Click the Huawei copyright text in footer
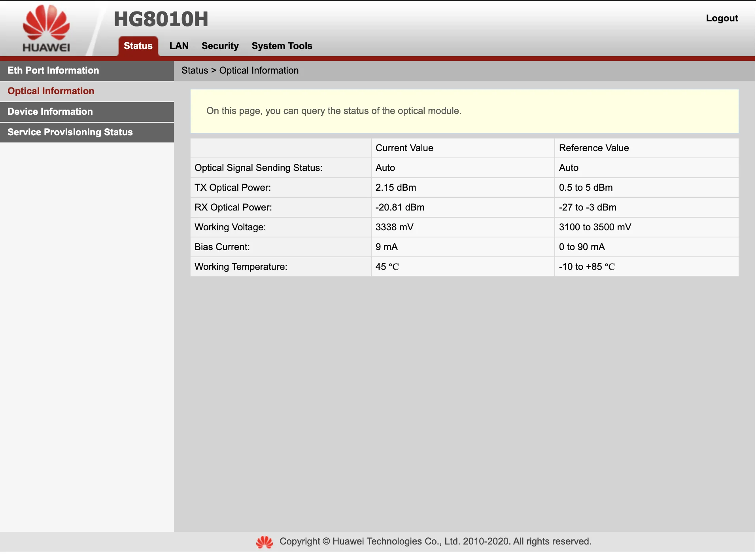The image size is (756, 554). pyautogui.click(x=435, y=541)
